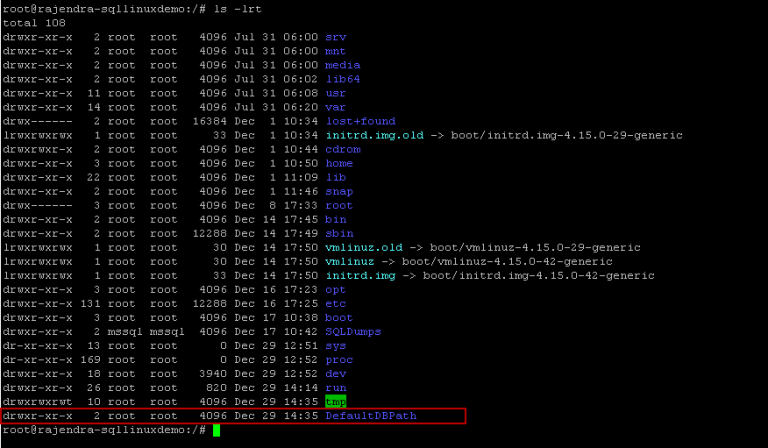This screenshot has height=448, width=768.
Task: Click time '11:46' in snap row
Action: point(301,191)
